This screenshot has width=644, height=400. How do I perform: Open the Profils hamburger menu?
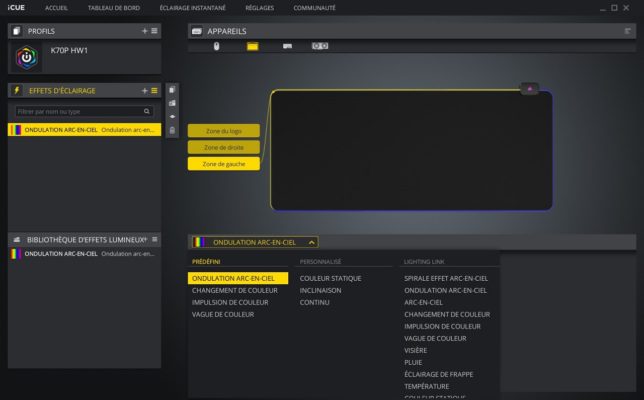tap(154, 31)
